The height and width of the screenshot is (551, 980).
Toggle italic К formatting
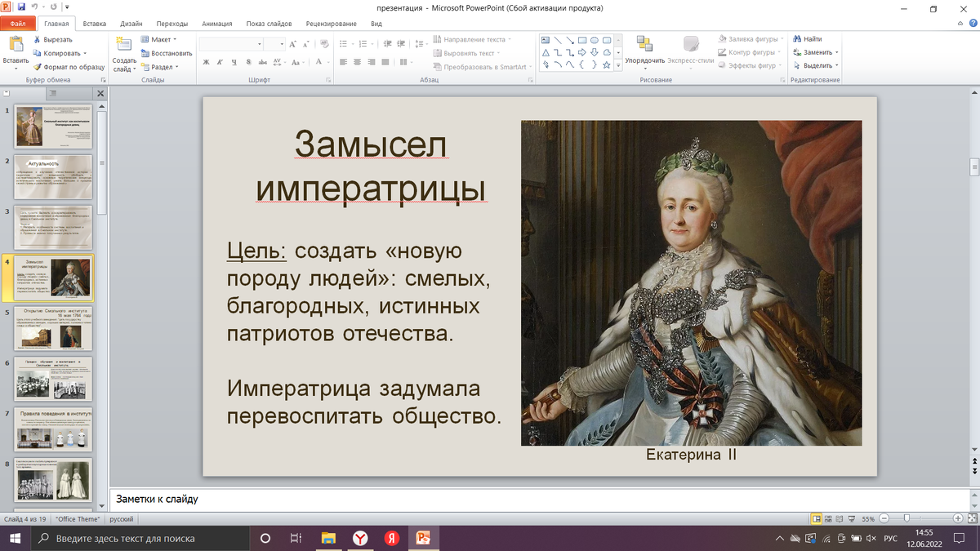click(220, 62)
